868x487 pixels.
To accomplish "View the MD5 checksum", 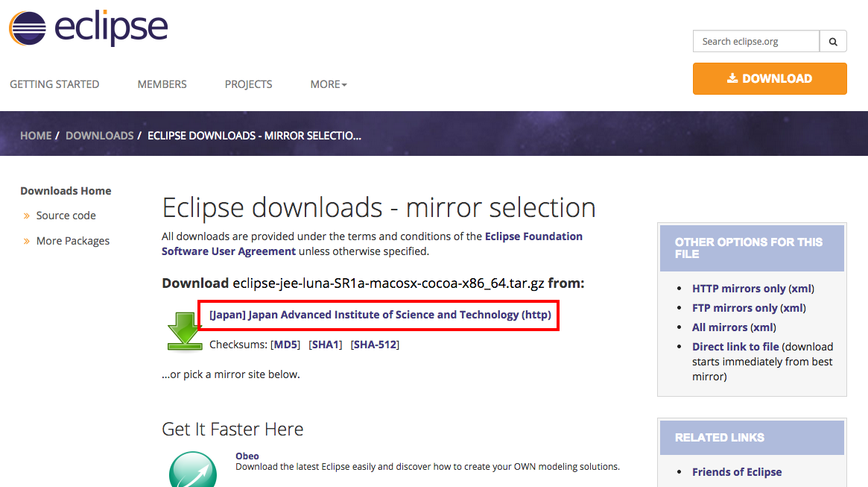I will (x=285, y=345).
